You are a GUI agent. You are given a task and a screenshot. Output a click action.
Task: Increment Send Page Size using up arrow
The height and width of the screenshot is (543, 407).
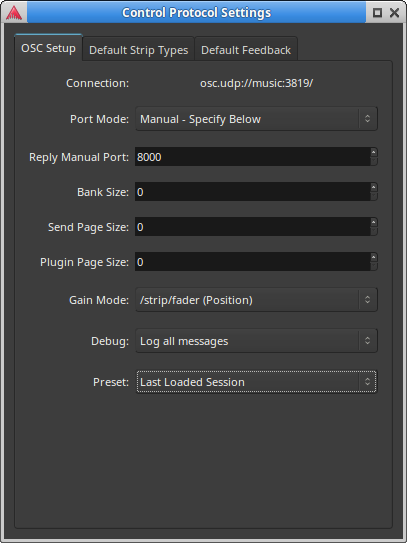[x=374, y=222]
